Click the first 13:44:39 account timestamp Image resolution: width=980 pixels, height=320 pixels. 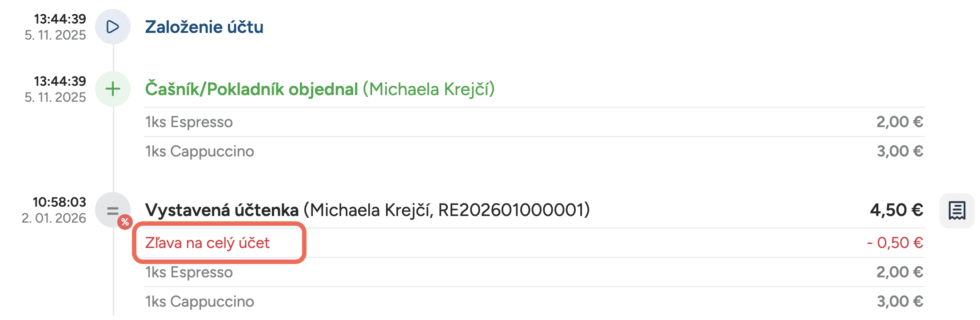pyautogui.click(x=60, y=19)
